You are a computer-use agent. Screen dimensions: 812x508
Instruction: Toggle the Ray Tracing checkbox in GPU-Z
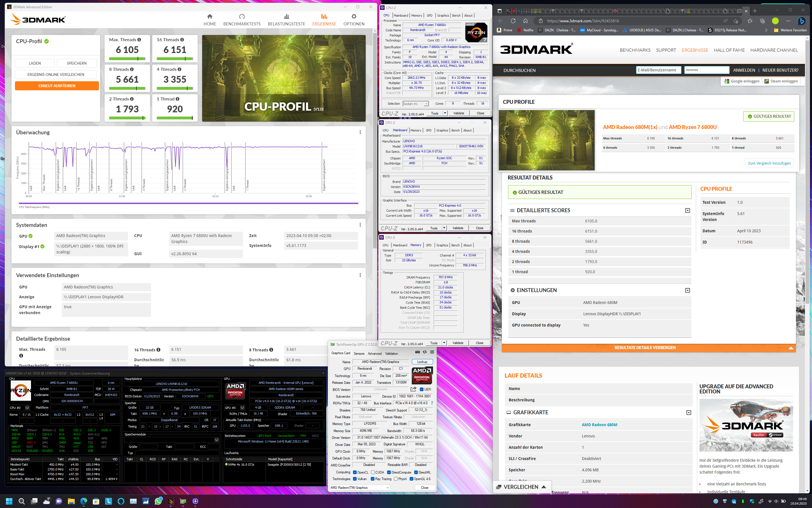[373, 479]
